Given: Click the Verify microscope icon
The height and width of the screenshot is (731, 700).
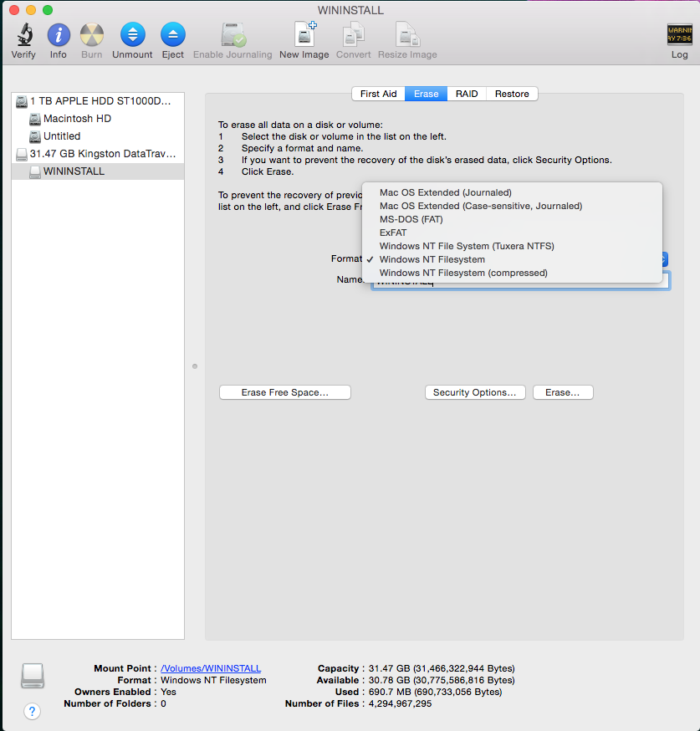Looking at the screenshot, I should (x=23, y=35).
